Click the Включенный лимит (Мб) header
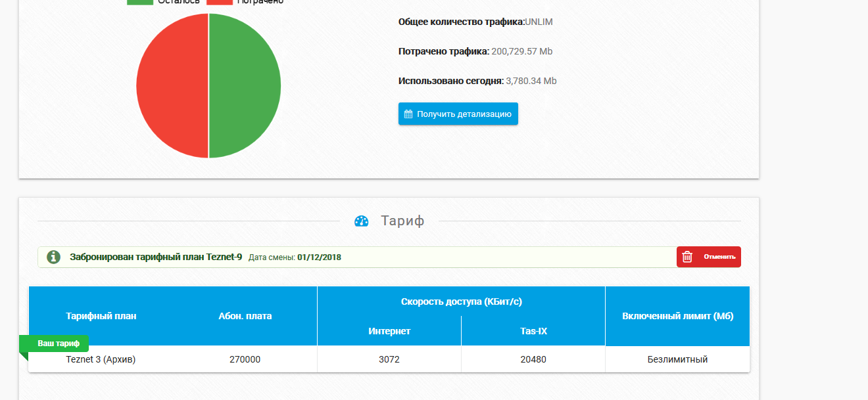 tap(677, 316)
